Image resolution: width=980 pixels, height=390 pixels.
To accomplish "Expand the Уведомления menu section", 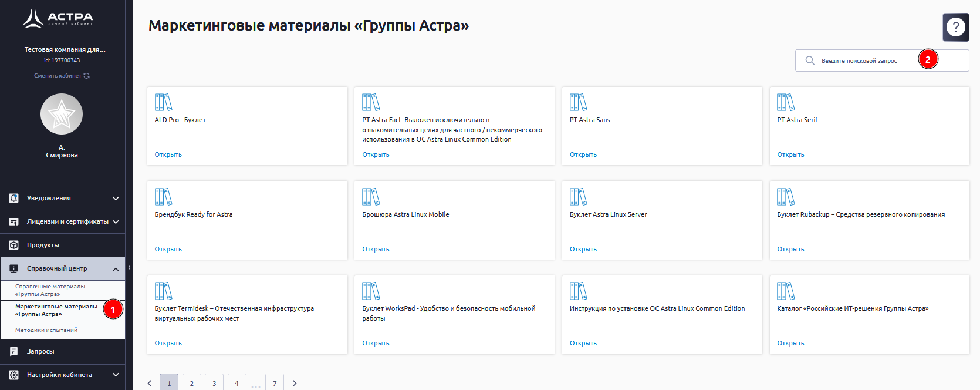I will pos(116,199).
